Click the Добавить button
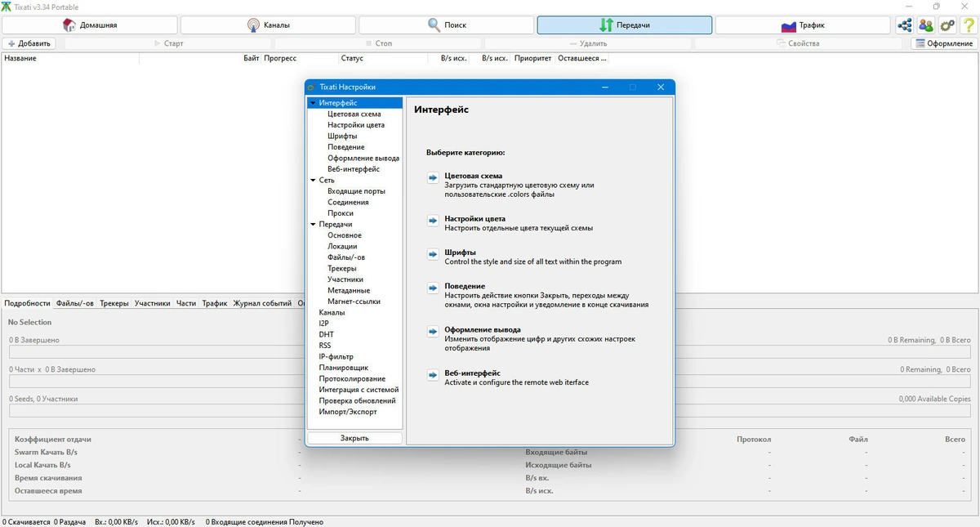Viewport: 980px width, 527px height. [x=29, y=43]
